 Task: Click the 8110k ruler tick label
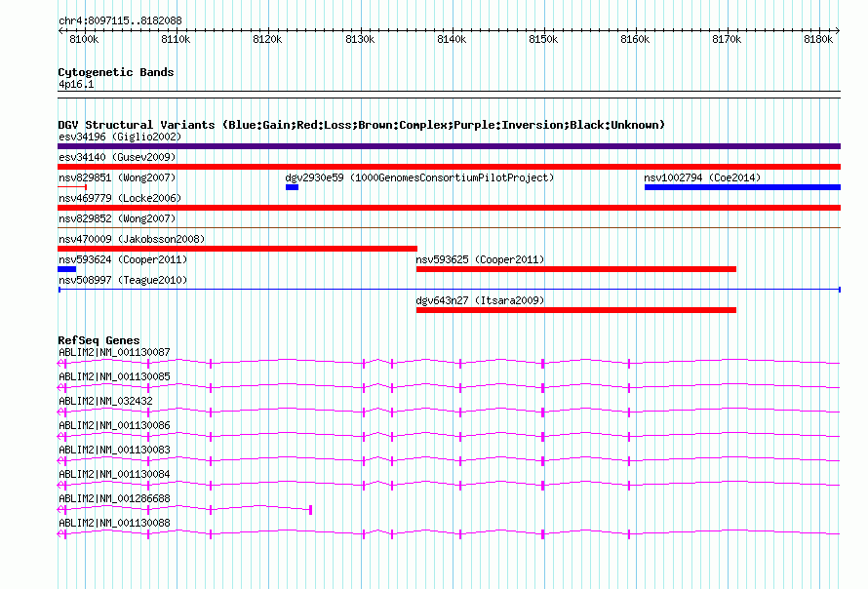pos(176,39)
